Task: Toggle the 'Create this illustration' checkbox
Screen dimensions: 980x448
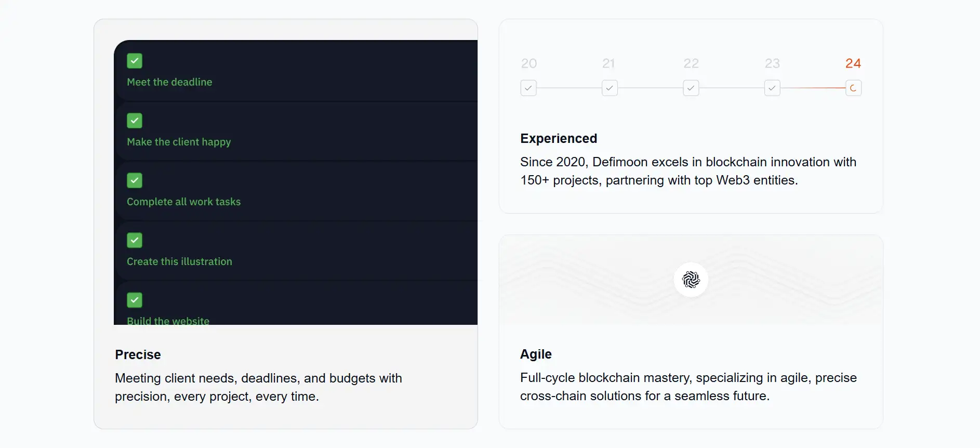Action: tap(135, 240)
